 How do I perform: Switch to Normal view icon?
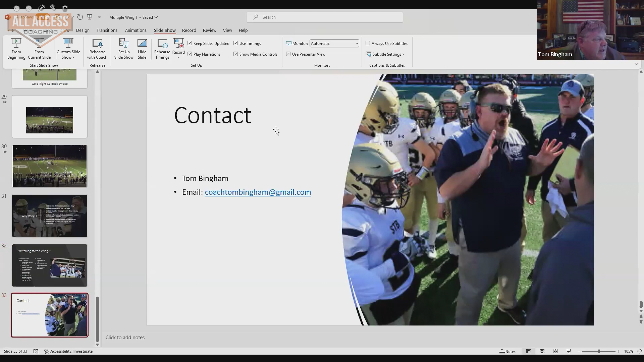click(529, 351)
